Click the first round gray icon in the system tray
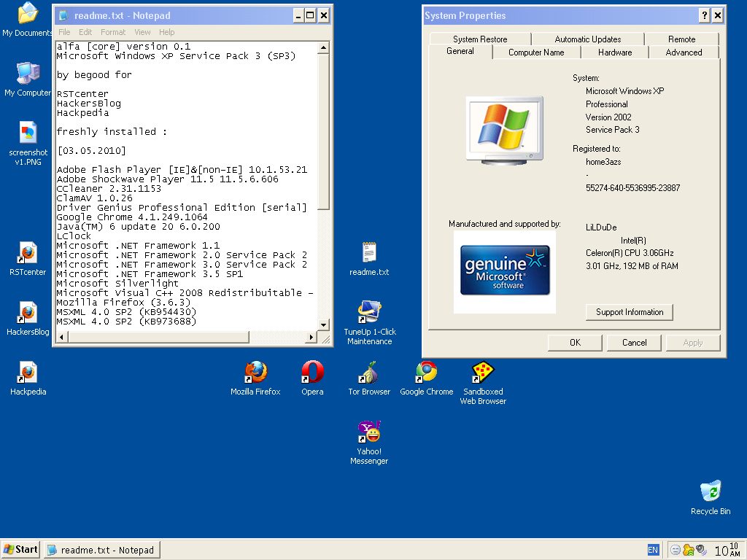The width and height of the screenshot is (747, 560). click(x=675, y=551)
